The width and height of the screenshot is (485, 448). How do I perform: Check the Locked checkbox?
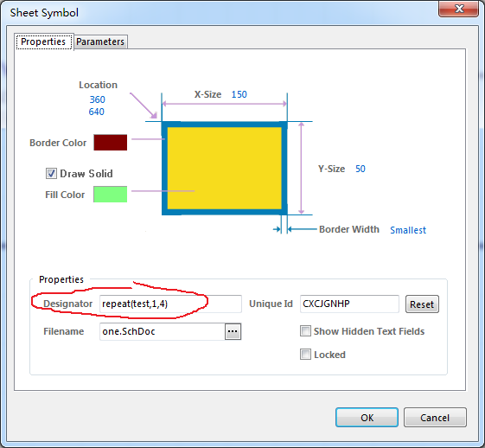tap(305, 355)
